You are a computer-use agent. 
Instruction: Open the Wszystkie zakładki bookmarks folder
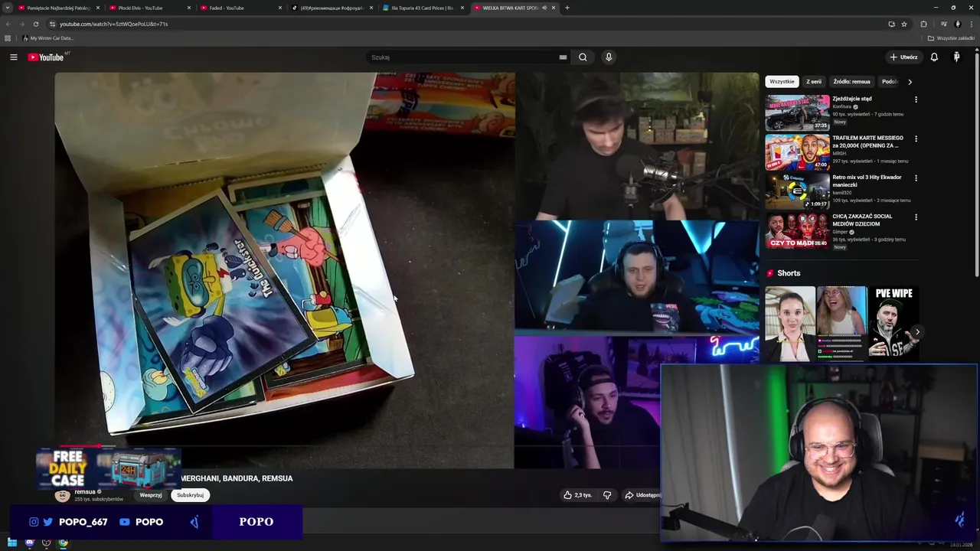(951, 38)
